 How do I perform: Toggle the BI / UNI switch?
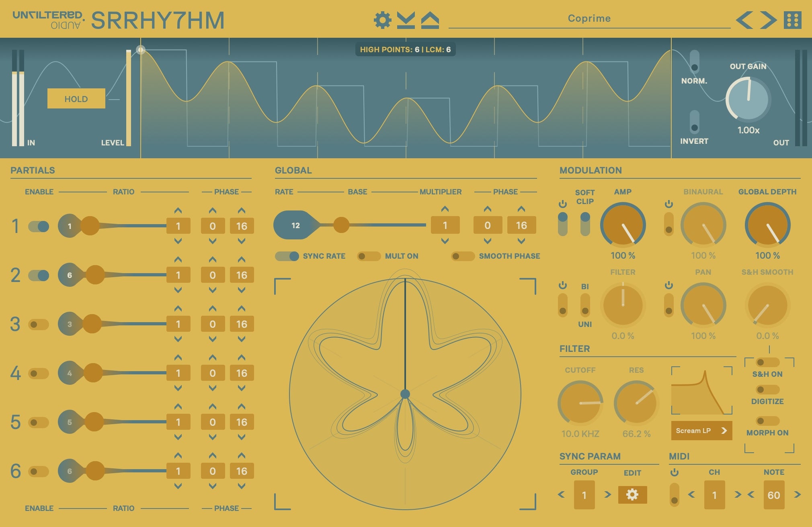click(585, 305)
